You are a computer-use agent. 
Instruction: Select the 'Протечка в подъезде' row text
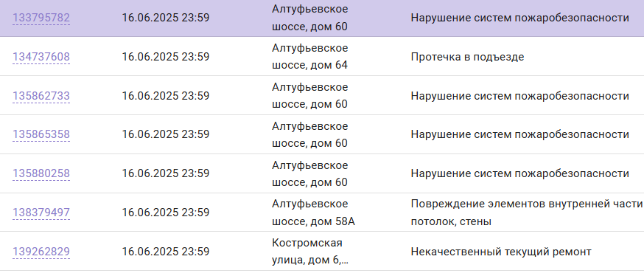467,57
